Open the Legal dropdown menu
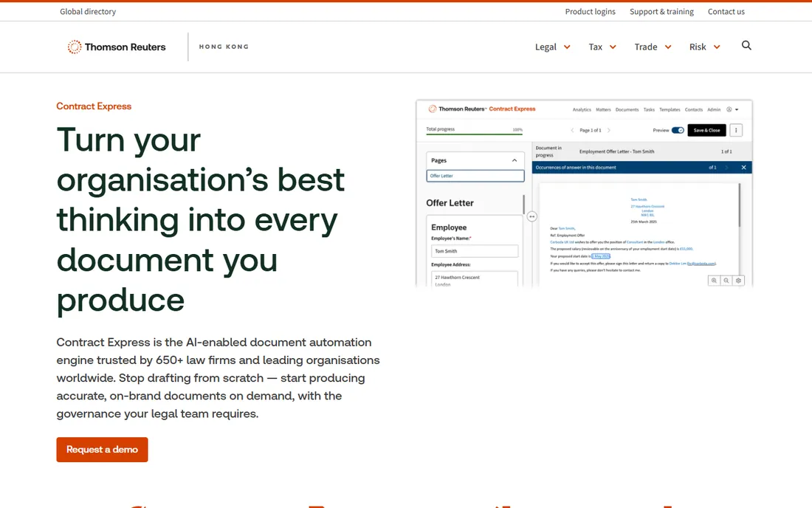The image size is (812, 508). (x=553, y=47)
